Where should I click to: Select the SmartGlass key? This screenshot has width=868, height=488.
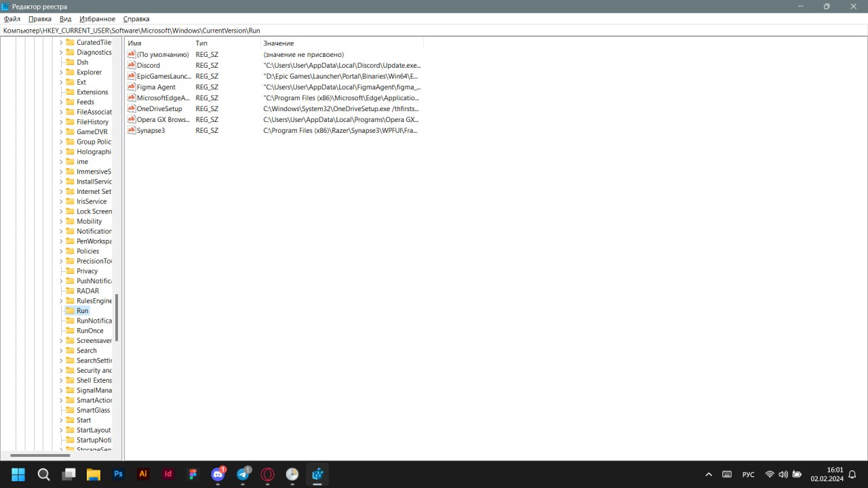click(93, 410)
